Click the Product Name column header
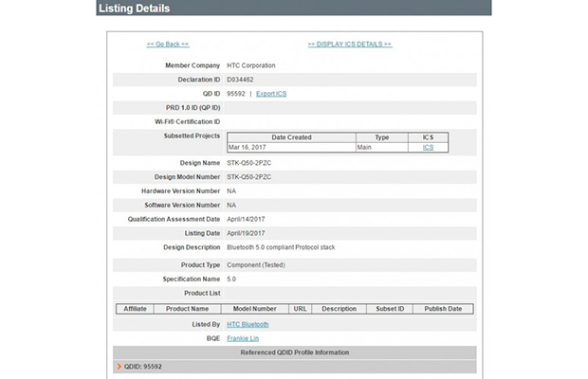The height and width of the screenshot is (379, 588). (x=187, y=309)
